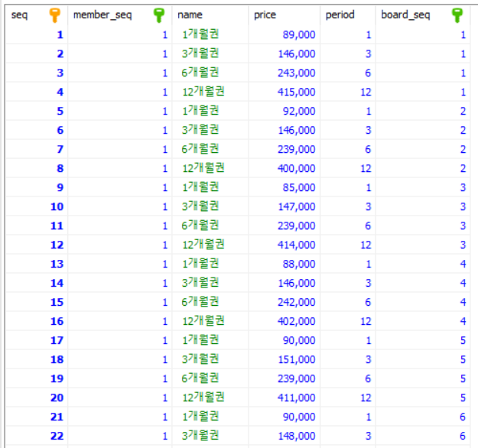Viewport: 478px width, 448px height.
Task: Select board_seq cell in seq 3 row
Action: coord(423,73)
